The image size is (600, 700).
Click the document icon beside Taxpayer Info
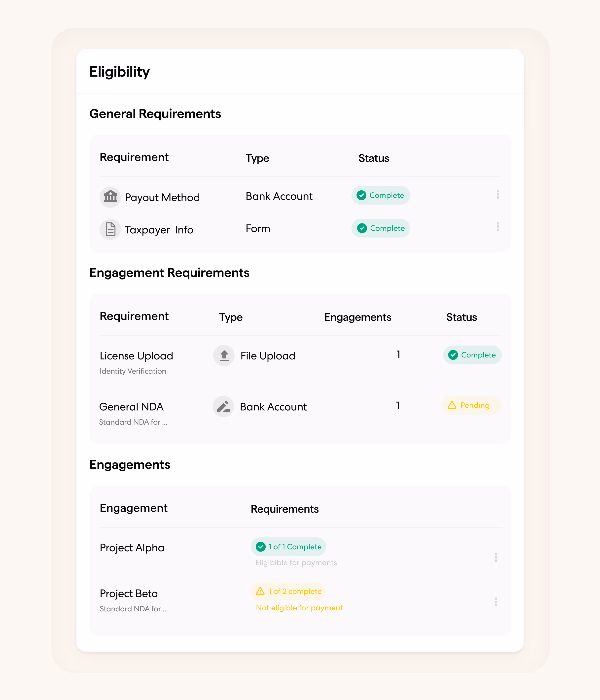coord(110,229)
